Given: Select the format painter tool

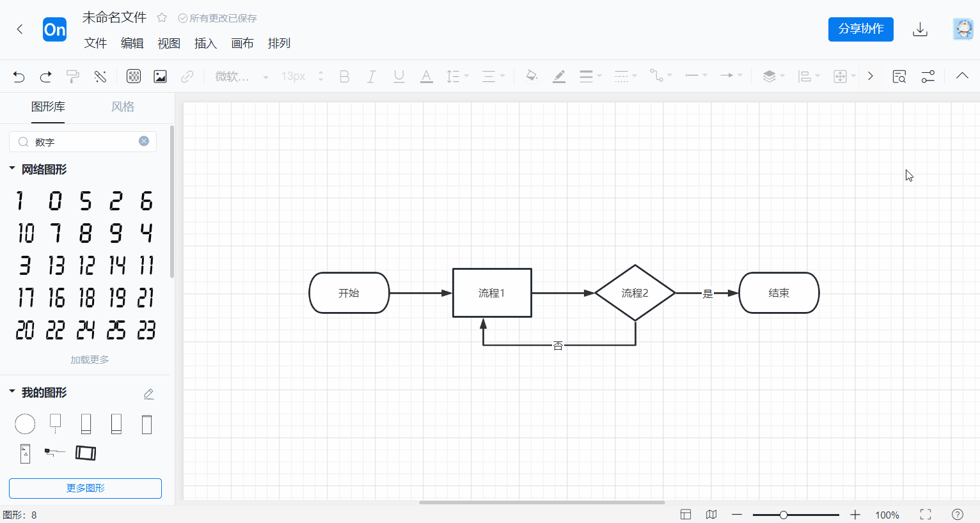Looking at the screenshot, I should (73, 77).
